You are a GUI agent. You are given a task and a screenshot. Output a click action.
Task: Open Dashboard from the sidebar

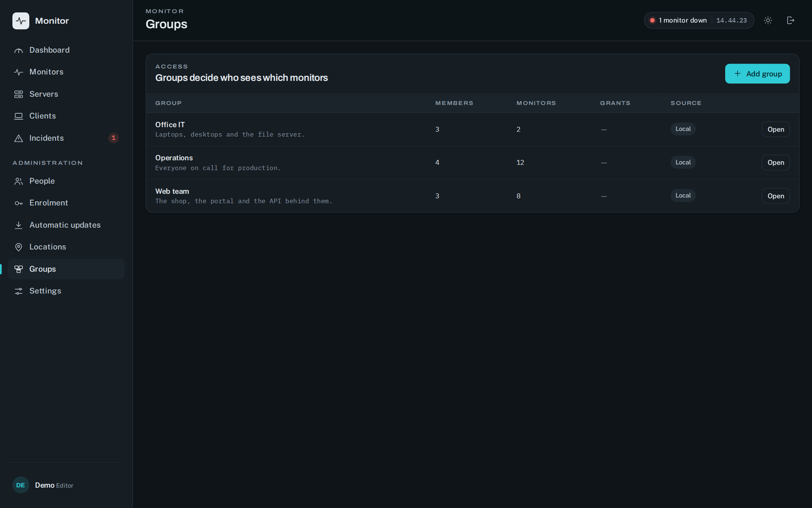click(x=66, y=50)
